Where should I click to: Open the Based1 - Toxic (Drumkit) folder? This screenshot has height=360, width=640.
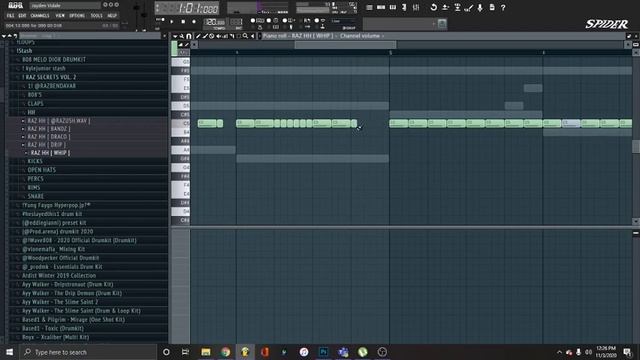[53, 329]
